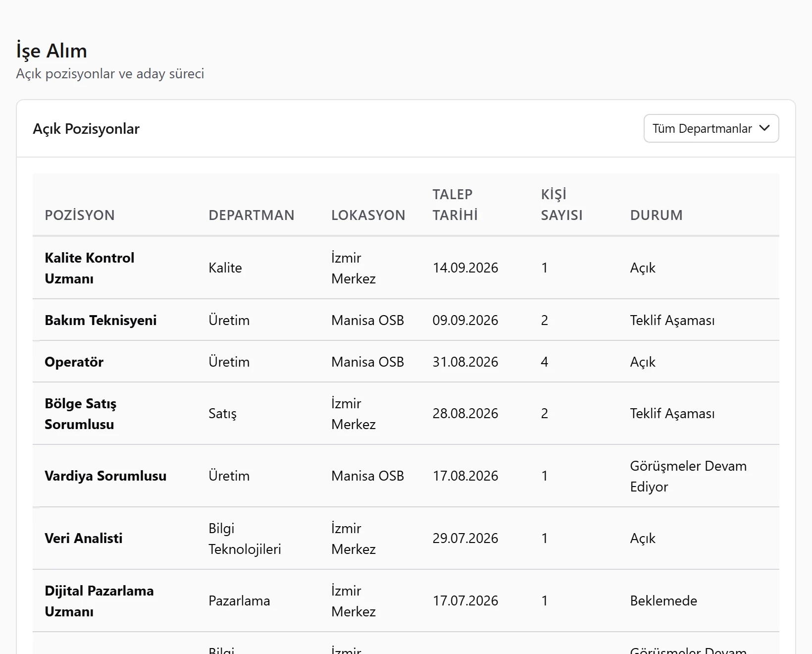Image resolution: width=812 pixels, height=654 pixels.
Task: Click Açık status in Veri Analisti row
Action: [643, 538]
